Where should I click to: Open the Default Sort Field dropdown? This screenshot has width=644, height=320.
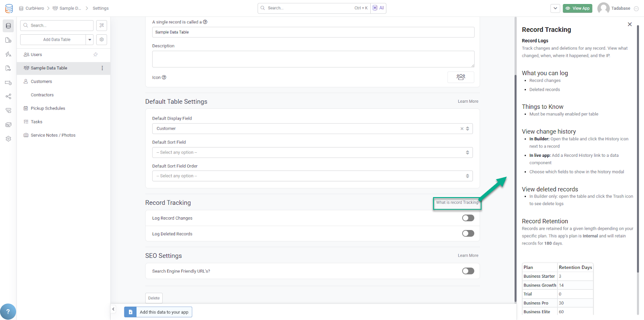tap(312, 152)
